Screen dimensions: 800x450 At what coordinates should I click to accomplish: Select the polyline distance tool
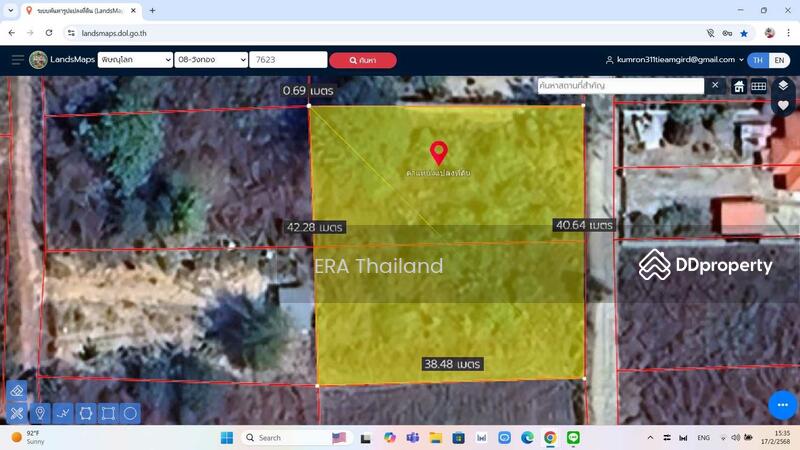[63, 413]
